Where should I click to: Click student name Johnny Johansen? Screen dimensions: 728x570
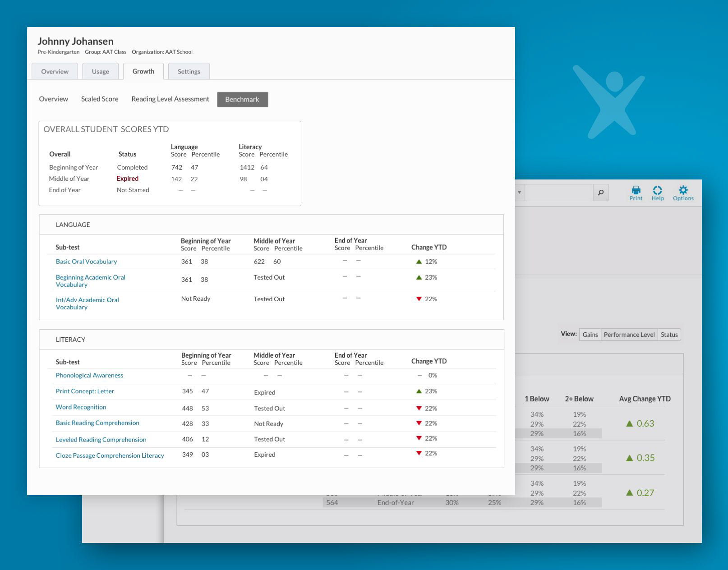[x=75, y=41]
